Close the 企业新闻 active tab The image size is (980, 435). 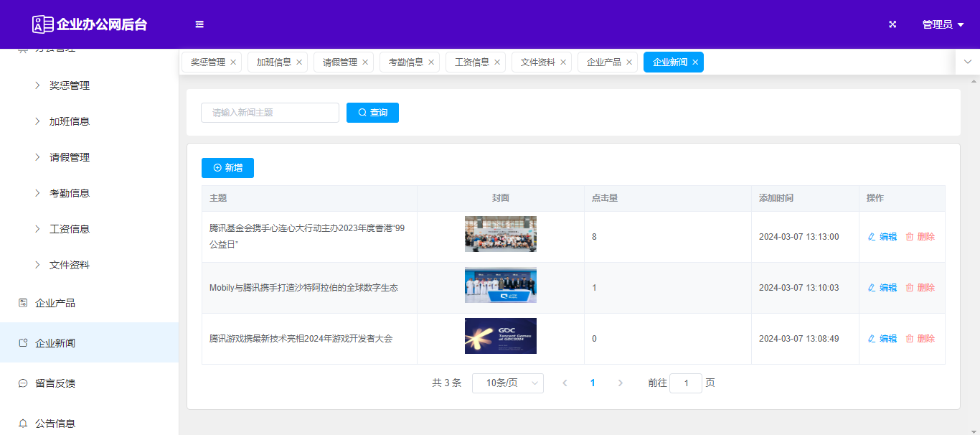click(x=695, y=62)
